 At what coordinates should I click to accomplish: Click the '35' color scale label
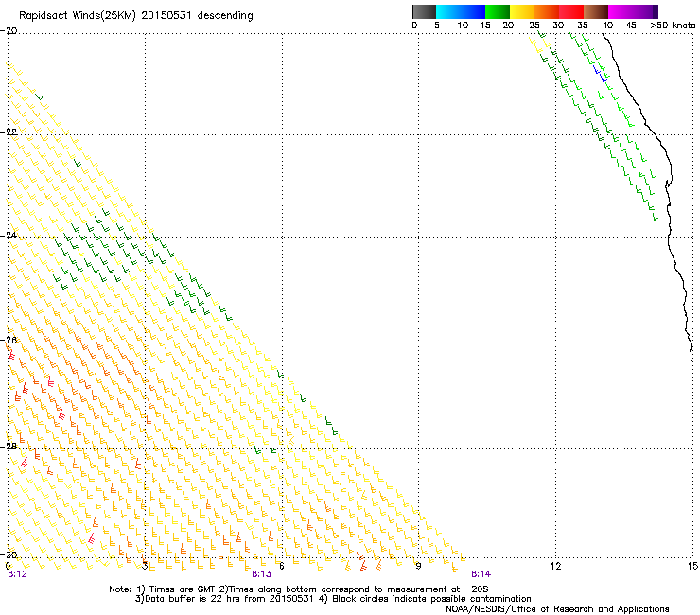click(583, 26)
